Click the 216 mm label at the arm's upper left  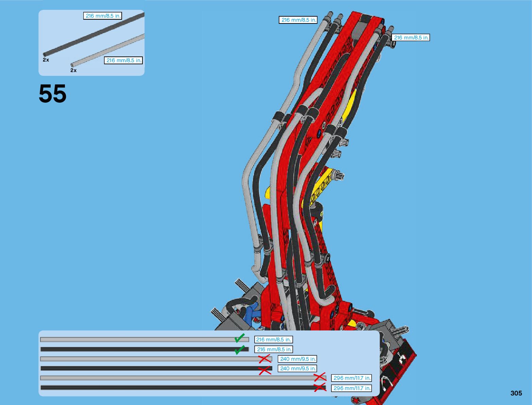[x=298, y=20]
